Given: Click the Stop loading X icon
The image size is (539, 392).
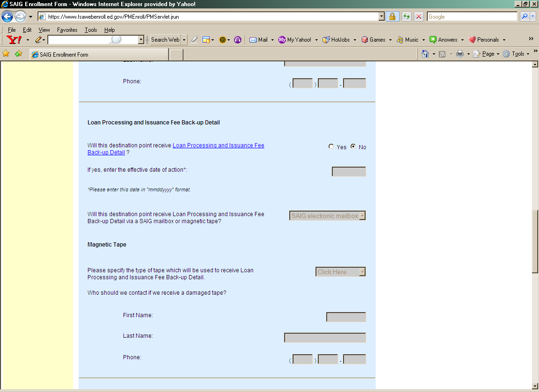Looking at the screenshot, I should (x=418, y=17).
